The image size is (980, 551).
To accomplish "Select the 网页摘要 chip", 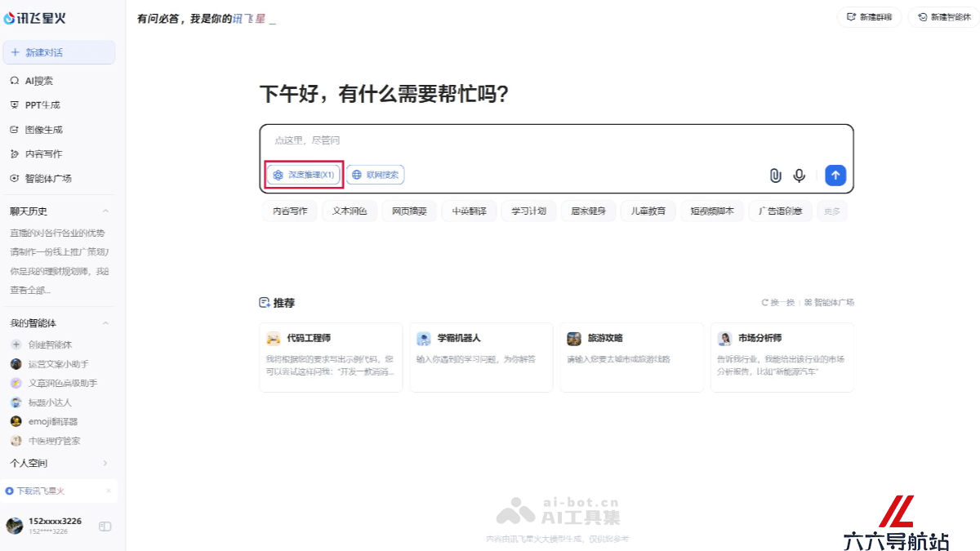I will (x=409, y=211).
